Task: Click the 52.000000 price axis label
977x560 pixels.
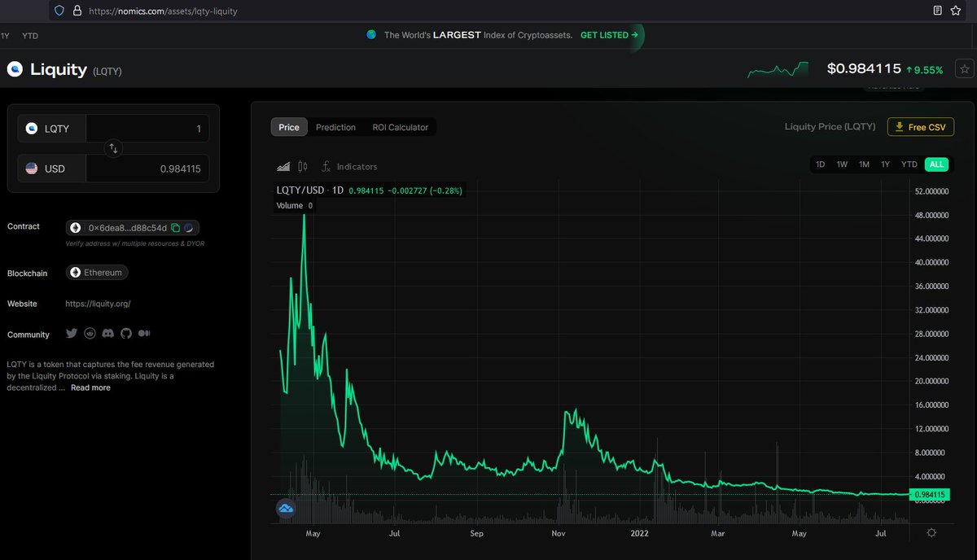Action: coord(931,191)
